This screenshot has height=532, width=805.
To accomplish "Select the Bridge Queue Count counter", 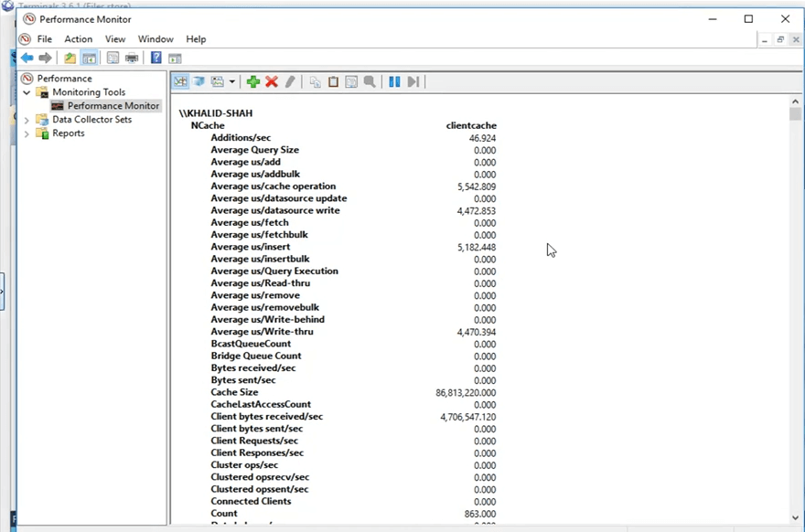I will (255, 356).
